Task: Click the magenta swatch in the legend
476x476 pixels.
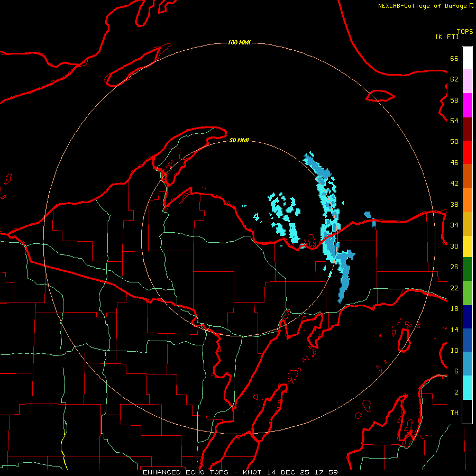Action: [x=467, y=105]
